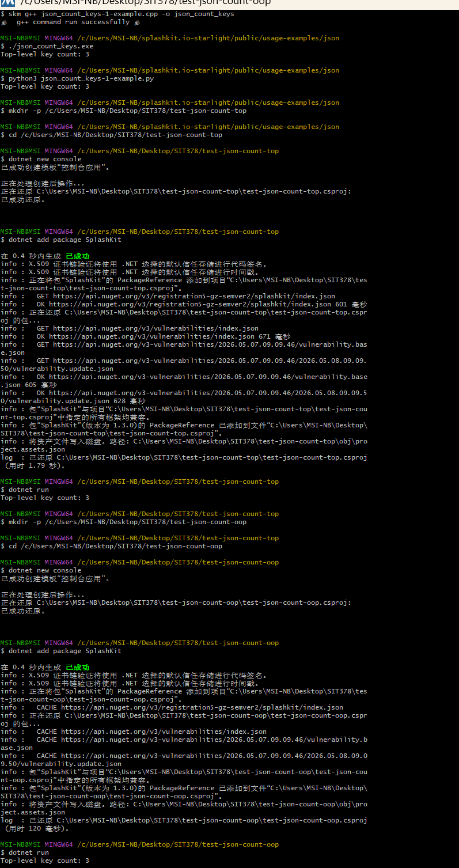Click the './json_count_keys.exe' command line
Screen dimensions: 459x868
[x=47, y=46]
